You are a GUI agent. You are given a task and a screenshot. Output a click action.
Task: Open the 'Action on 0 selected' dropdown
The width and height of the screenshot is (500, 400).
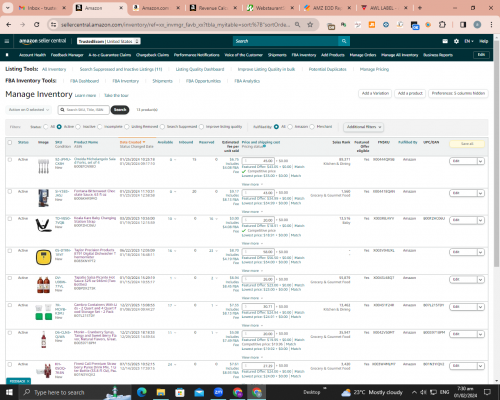pos(29,110)
